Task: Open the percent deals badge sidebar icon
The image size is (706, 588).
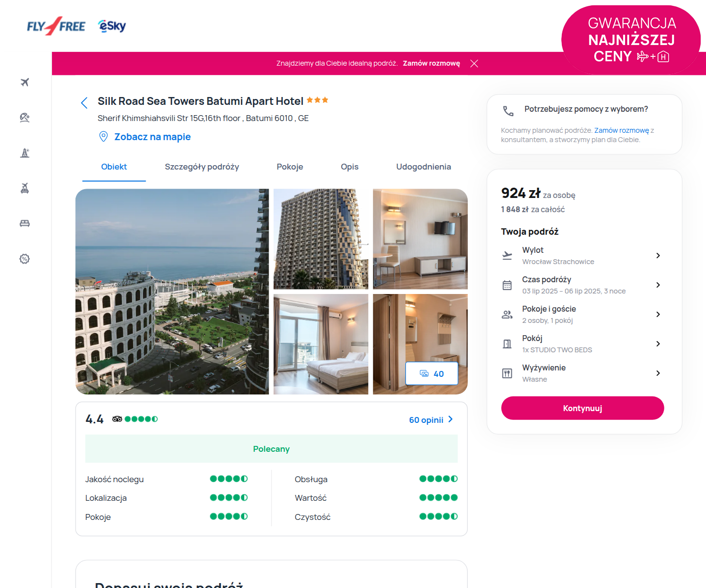Action: click(25, 259)
